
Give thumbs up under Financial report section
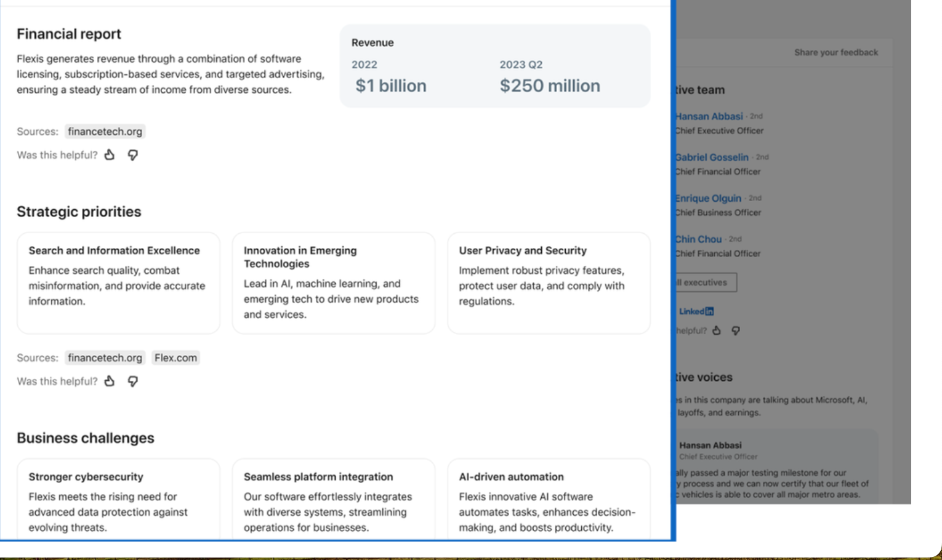(x=110, y=154)
